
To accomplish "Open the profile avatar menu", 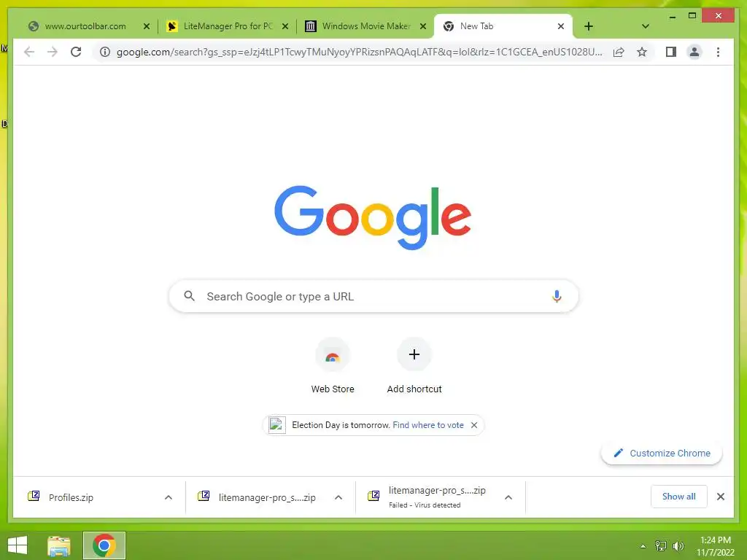I will [694, 52].
